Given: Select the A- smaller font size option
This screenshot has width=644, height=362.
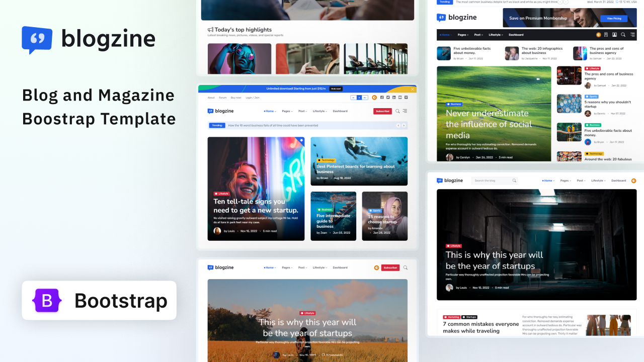Looking at the screenshot, I should coord(354,98).
